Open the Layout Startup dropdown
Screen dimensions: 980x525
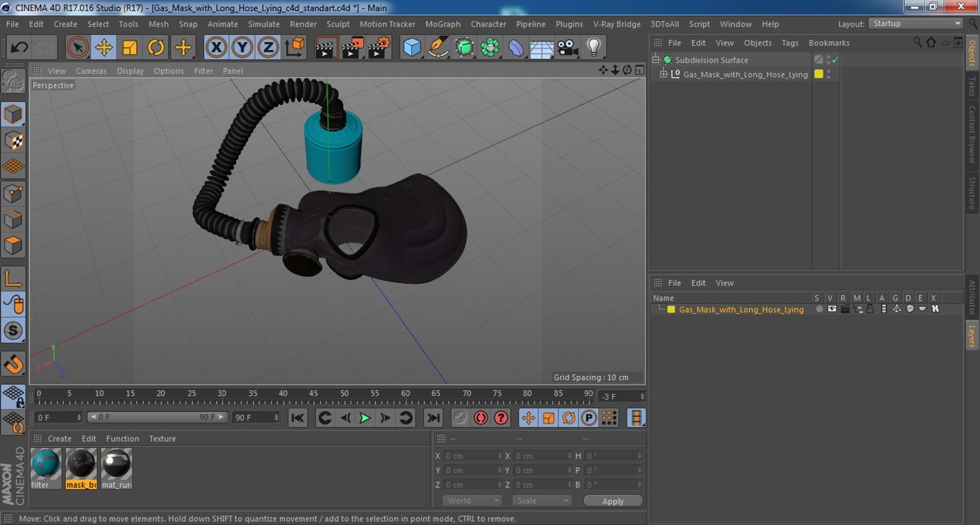point(916,23)
